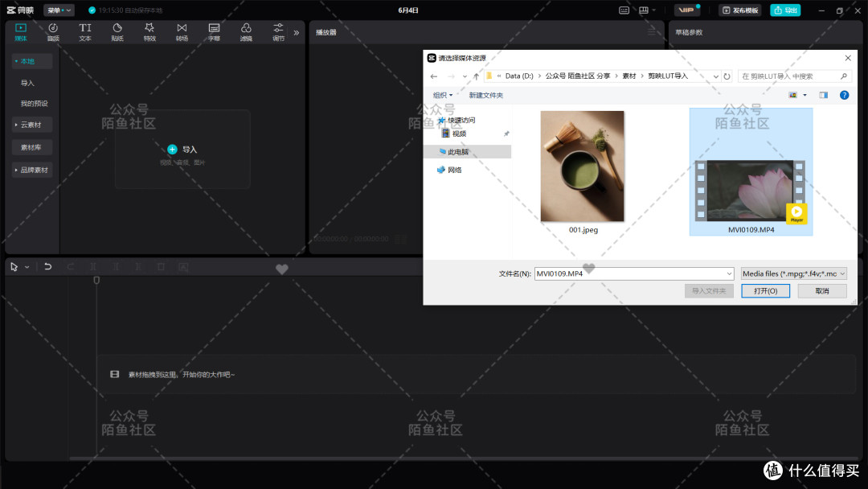This screenshot has width=868, height=489.
Task: Click 新建文件夹 new folder
Action: (486, 95)
